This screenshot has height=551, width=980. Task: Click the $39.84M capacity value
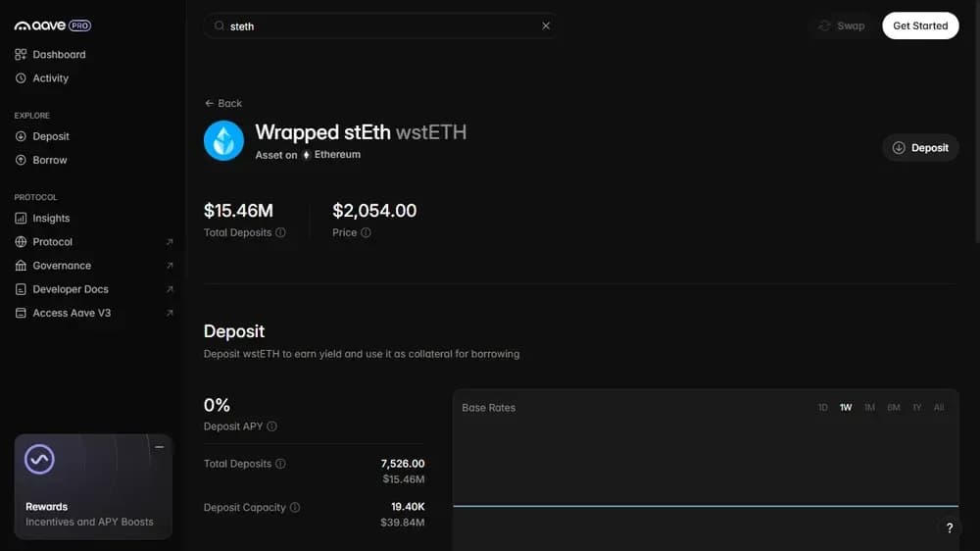tap(403, 523)
